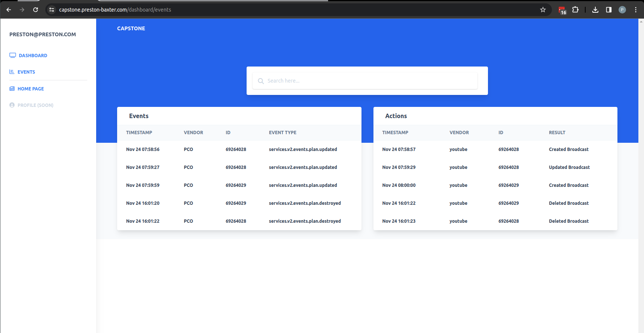Click the EVENT TYPE column header
The width and height of the screenshot is (644, 333).
[x=283, y=133]
